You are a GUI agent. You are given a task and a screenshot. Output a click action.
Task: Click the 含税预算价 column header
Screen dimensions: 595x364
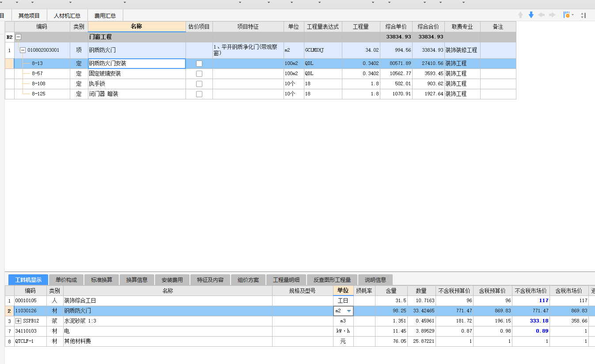pyautogui.click(x=493, y=291)
